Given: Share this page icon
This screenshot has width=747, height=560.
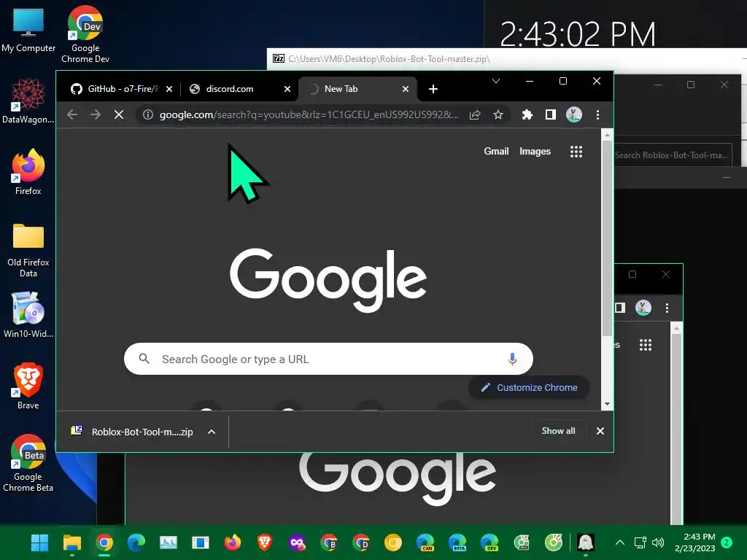Looking at the screenshot, I should [475, 114].
